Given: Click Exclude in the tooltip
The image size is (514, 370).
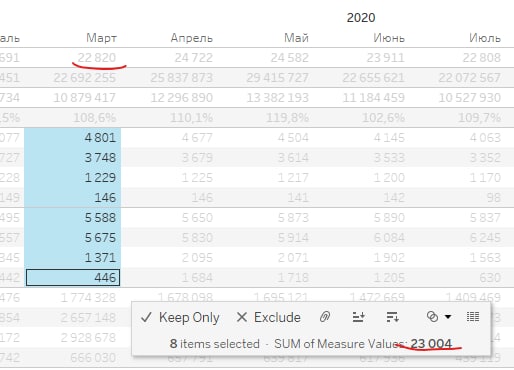Looking at the screenshot, I should 268,317.
